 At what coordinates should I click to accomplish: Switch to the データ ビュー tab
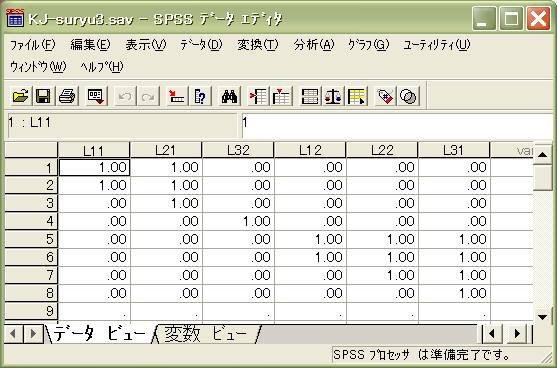point(101,334)
